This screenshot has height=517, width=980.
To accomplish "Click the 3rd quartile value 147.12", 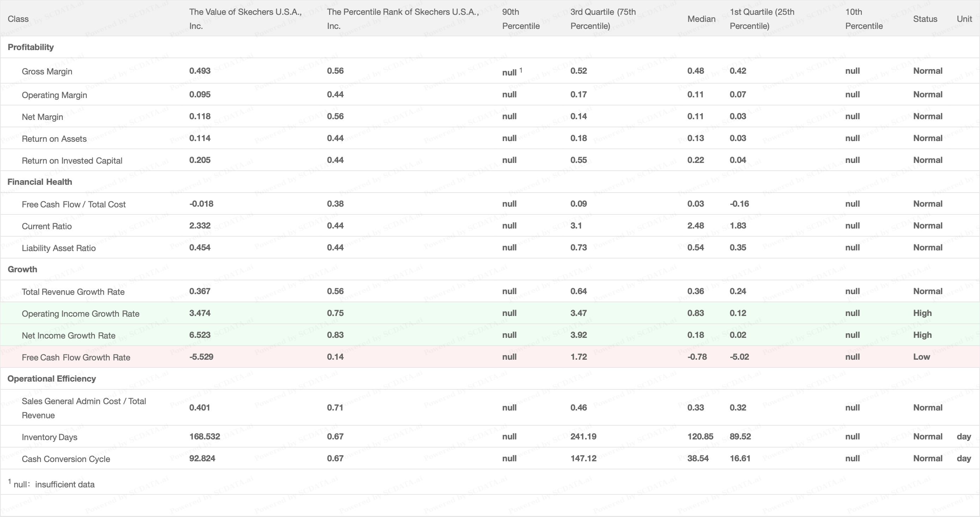I will click(x=583, y=458).
